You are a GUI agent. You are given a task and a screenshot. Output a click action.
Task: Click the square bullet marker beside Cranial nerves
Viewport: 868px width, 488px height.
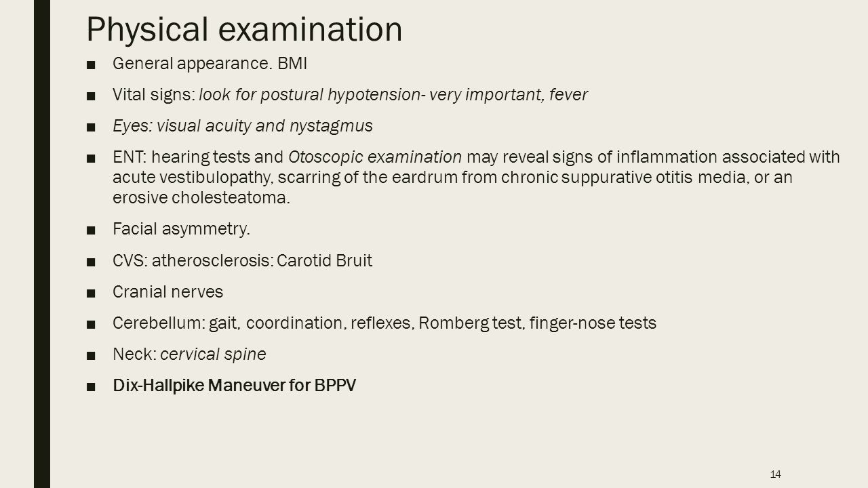(91, 293)
